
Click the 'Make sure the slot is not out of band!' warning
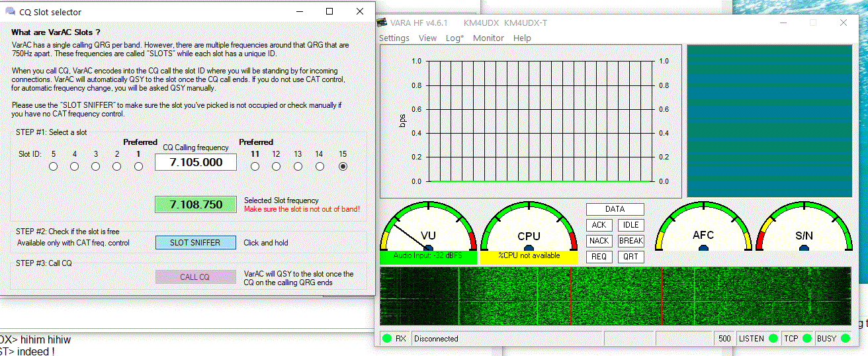pyautogui.click(x=302, y=209)
